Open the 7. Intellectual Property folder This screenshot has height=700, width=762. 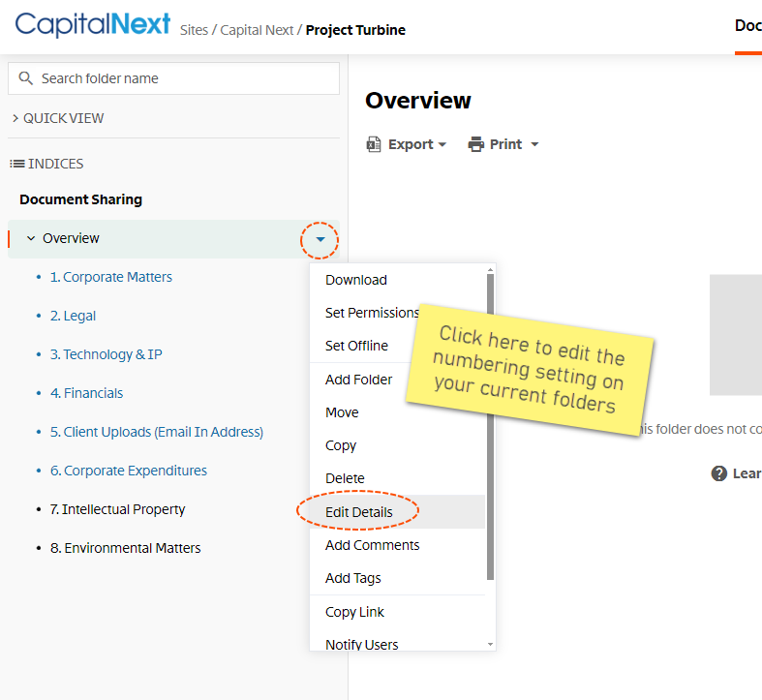[x=117, y=509]
